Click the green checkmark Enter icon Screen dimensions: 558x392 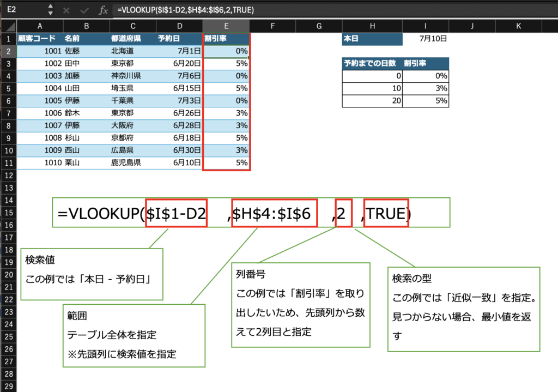(x=83, y=10)
